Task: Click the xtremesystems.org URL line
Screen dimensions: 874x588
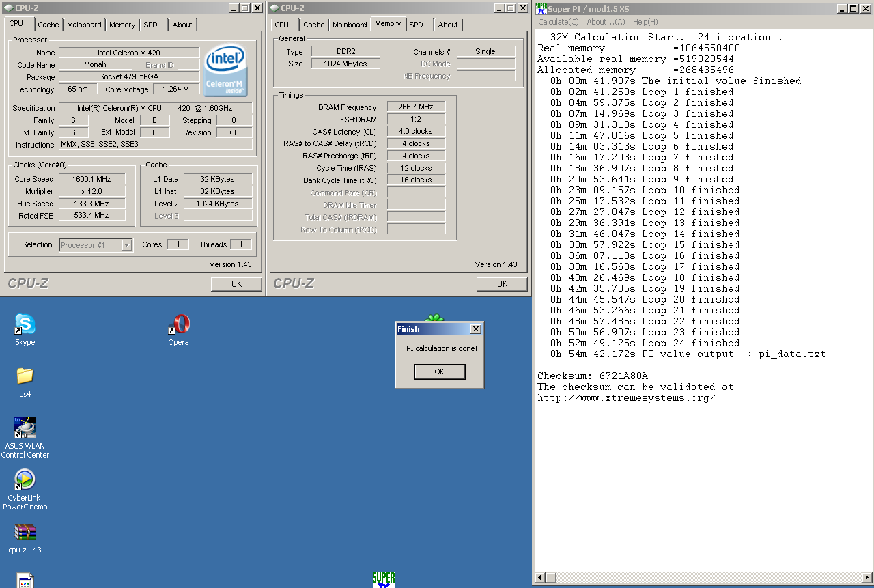Action: tap(627, 398)
